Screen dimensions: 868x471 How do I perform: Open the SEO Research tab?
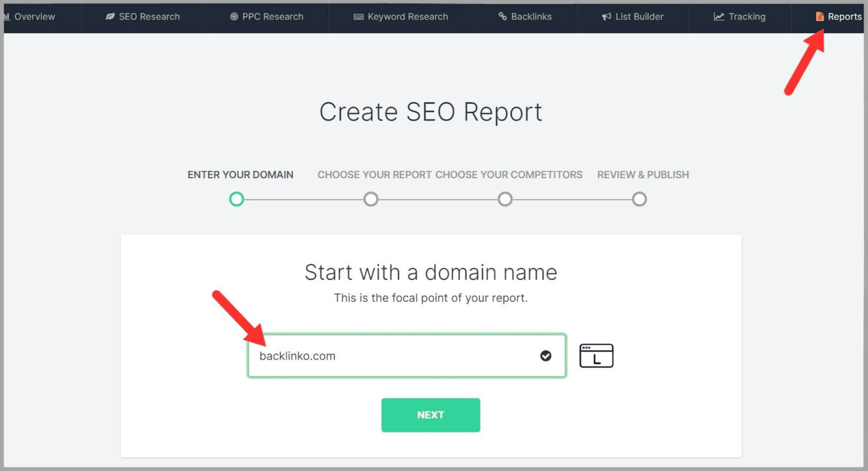143,17
